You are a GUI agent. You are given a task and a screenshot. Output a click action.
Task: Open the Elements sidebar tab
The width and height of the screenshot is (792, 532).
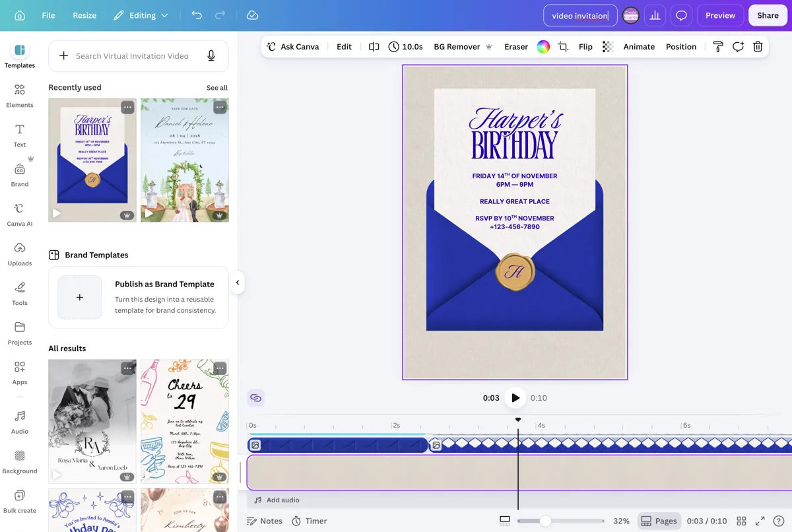[x=20, y=96]
